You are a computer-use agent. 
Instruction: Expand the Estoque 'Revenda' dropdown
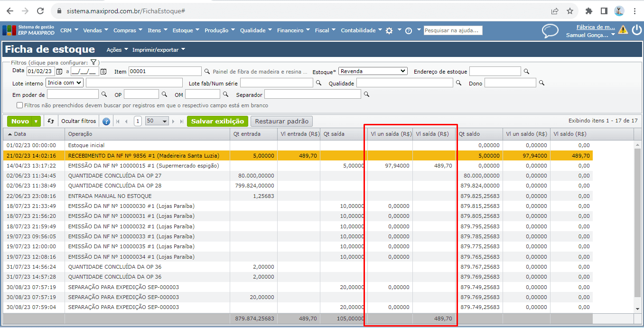(373, 71)
